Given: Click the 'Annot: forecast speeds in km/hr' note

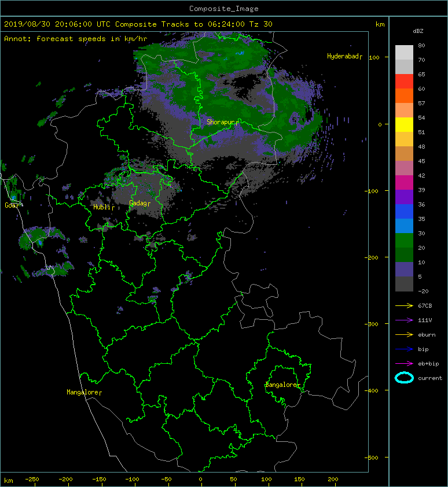Looking at the screenshot, I should tap(76, 39).
